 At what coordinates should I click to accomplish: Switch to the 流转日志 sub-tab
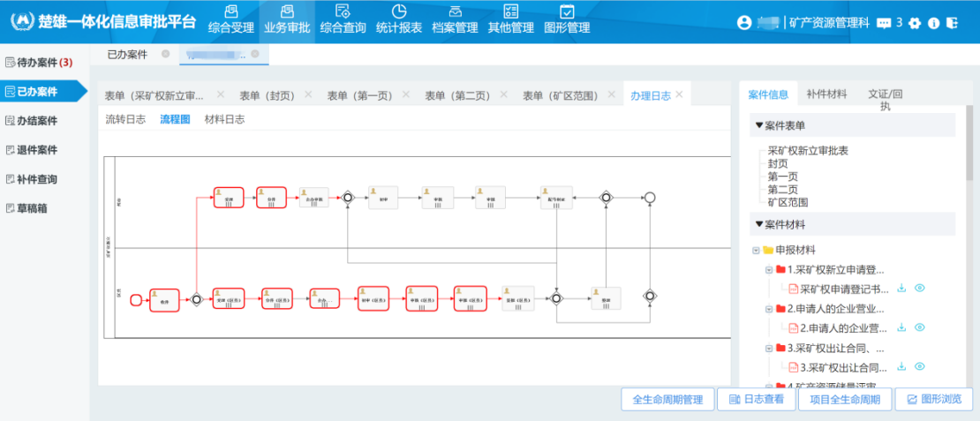pos(125,119)
